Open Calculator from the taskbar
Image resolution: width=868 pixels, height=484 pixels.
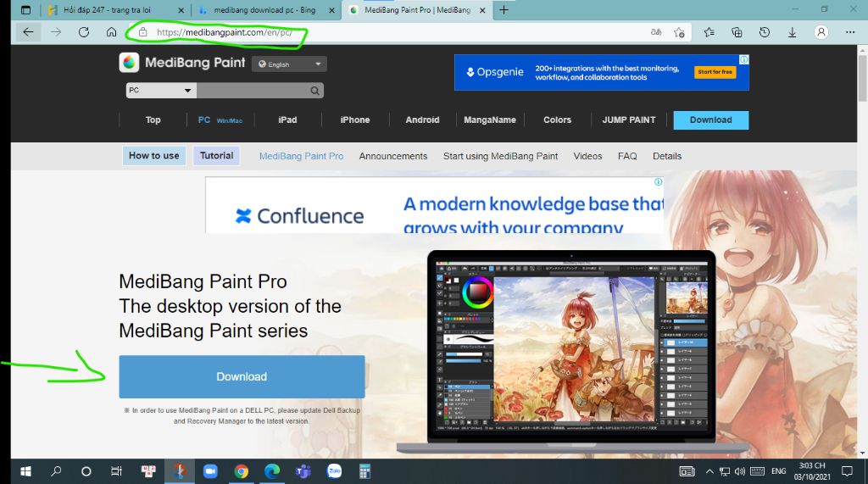364,471
